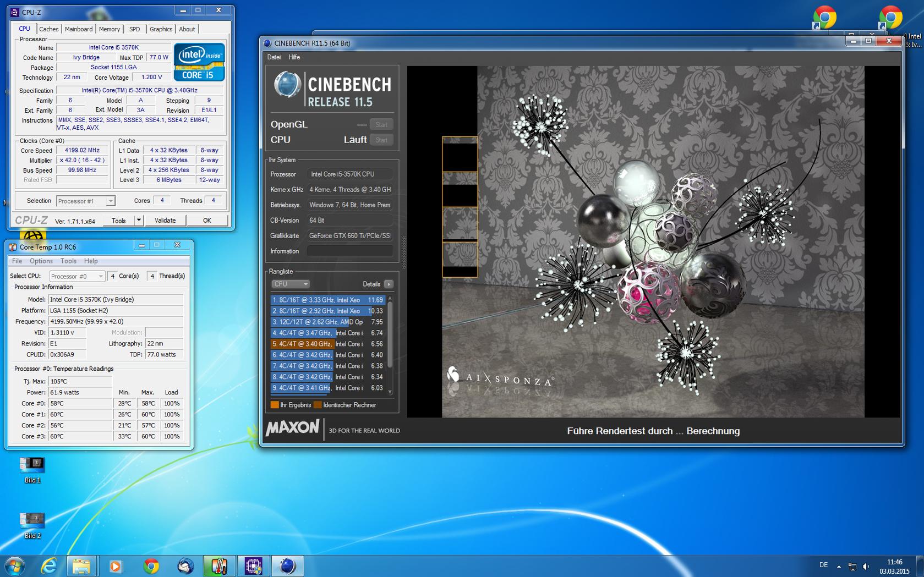Switch to the Graphics tab in CPU-Z
The height and width of the screenshot is (577, 924).
coord(161,29)
